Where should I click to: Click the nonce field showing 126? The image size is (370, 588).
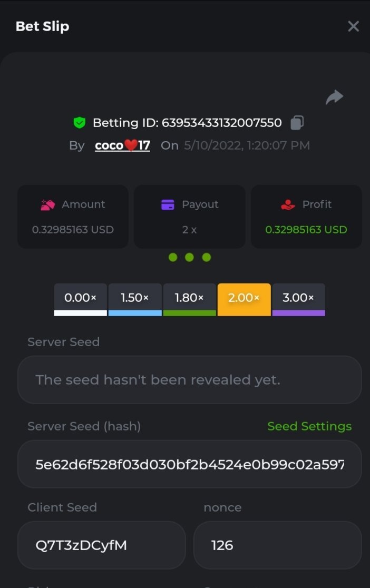point(277,545)
